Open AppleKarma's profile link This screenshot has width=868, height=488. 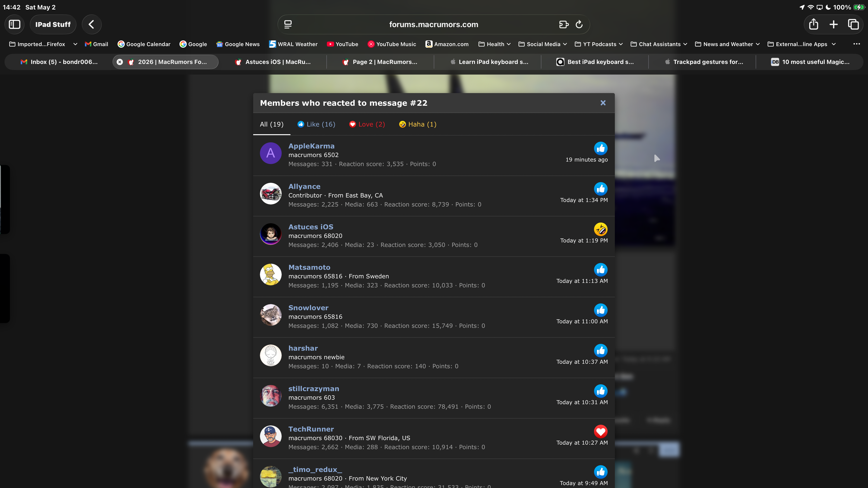pos(311,146)
